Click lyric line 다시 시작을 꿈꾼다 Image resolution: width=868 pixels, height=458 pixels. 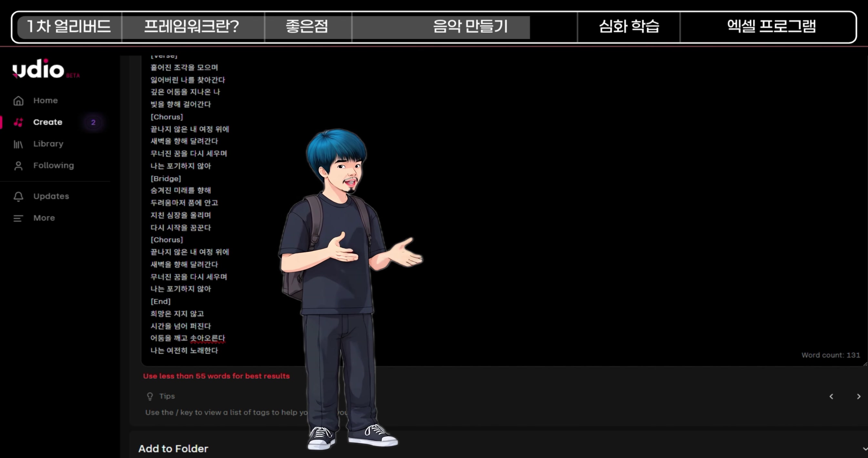[181, 228]
